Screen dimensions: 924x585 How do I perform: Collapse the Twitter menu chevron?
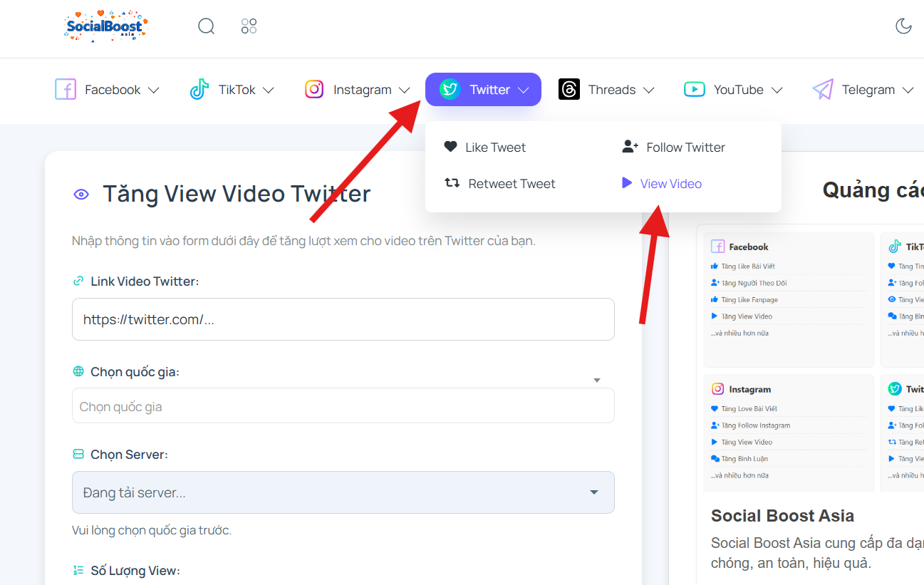(523, 90)
